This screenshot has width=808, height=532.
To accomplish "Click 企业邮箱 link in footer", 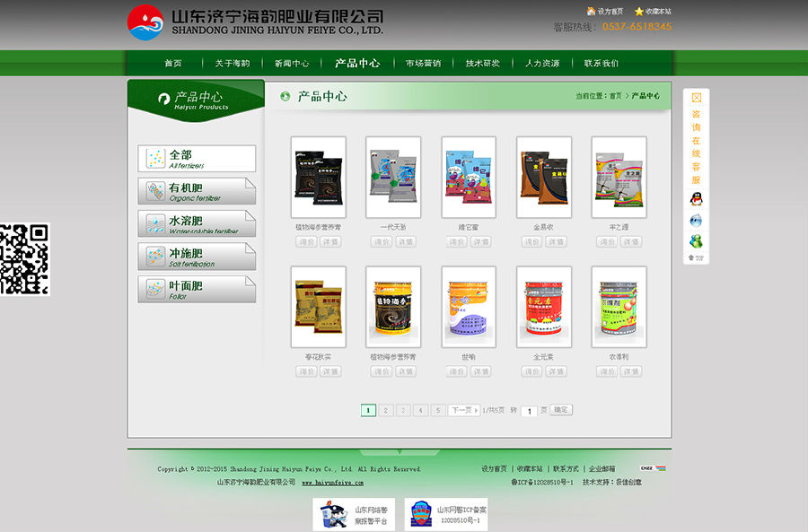I will tap(602, 469).
